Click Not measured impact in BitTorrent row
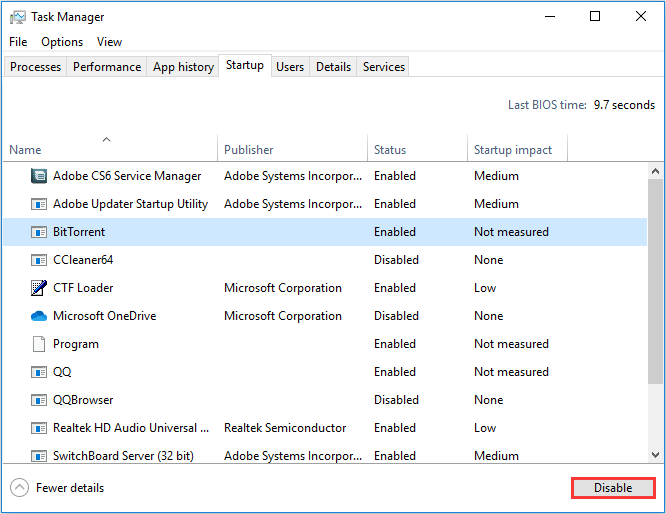The height and width of the screenshot is (514, 666). [511, 232]
